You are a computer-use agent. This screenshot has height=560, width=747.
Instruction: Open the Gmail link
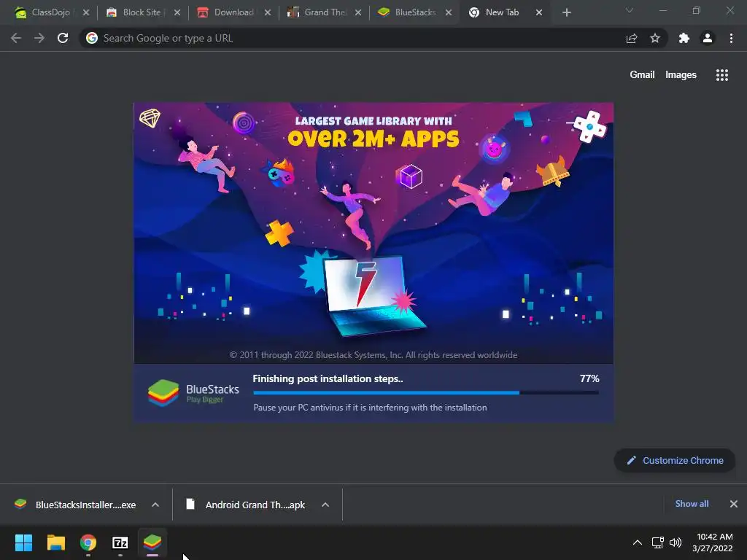pyautogui.click(x=642, y=75)
